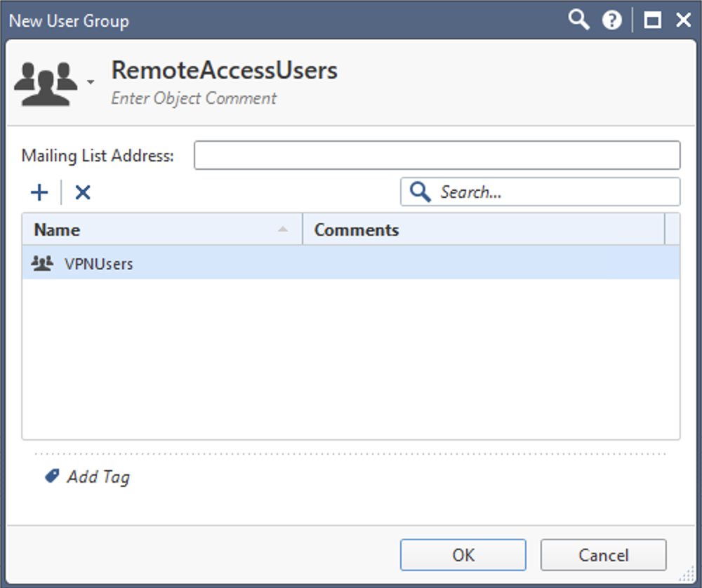Confirm the group by clicking OK
702x588 pixels.
click(x=463, y=554)
